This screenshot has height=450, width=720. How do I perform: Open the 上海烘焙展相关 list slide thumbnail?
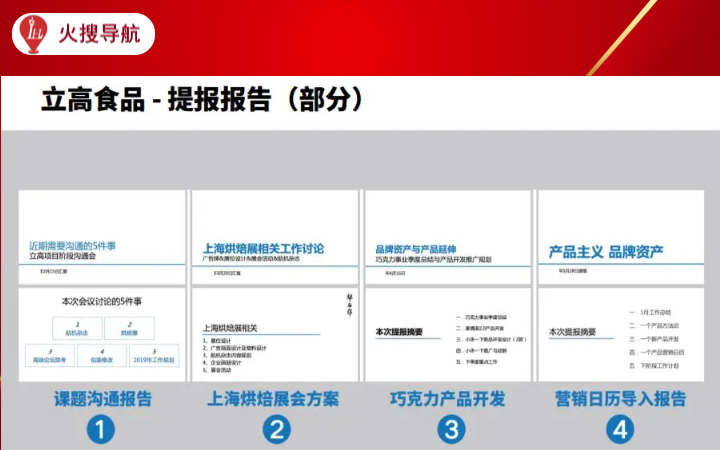275,334
